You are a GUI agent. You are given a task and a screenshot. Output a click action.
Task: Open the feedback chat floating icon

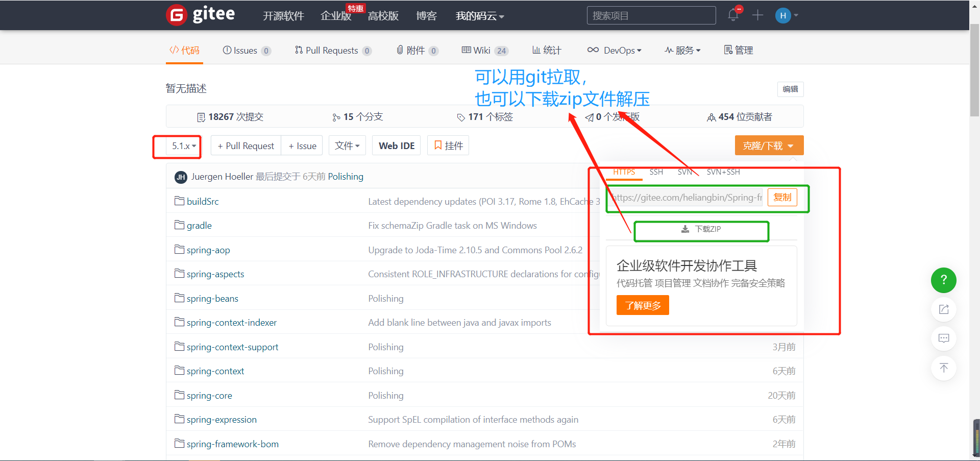944,338
